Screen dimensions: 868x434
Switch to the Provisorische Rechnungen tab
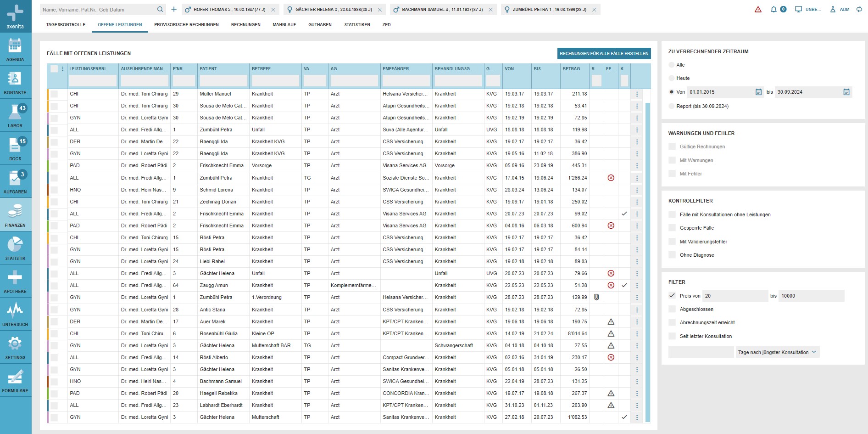186,25
